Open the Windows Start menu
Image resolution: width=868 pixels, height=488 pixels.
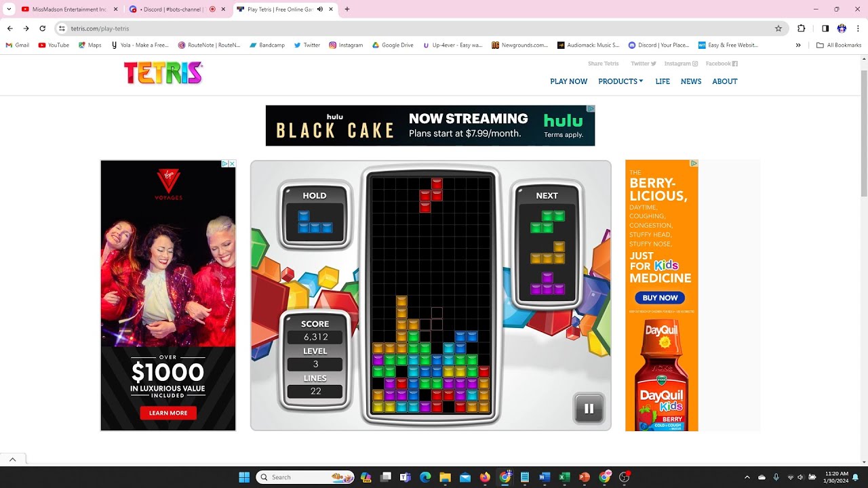[244, 477]
